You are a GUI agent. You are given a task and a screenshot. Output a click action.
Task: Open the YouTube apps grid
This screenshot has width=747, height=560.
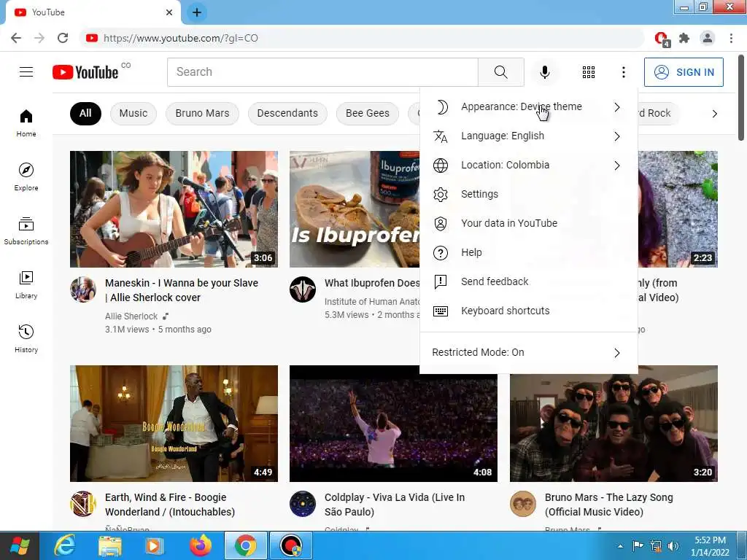pyautogui.click(x=589, y=72)
